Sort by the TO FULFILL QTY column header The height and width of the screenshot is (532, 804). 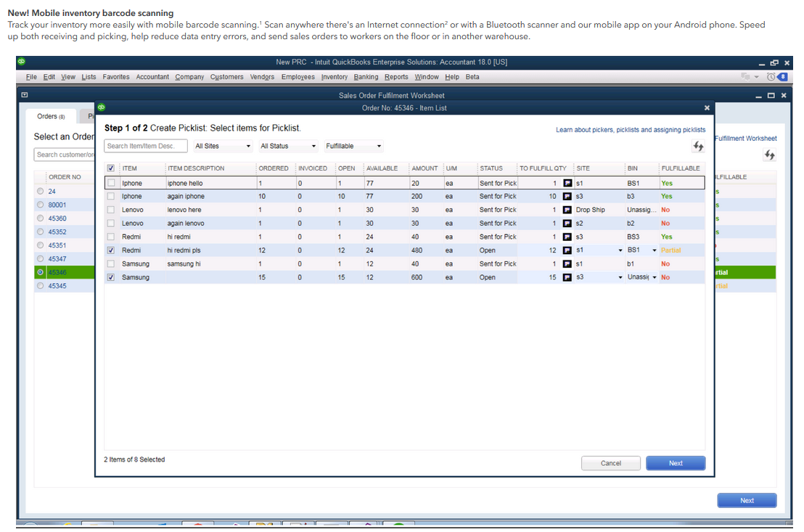(544, 168)
